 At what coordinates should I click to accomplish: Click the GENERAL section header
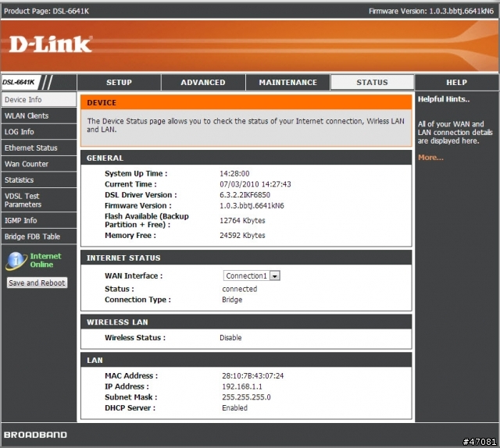[x=246, y=158]
